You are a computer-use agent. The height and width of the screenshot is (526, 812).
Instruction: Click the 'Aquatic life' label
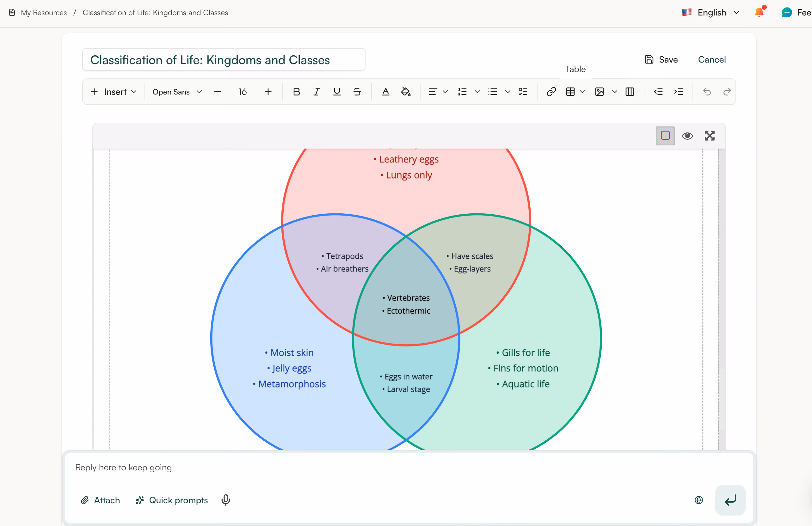point(526,384)
